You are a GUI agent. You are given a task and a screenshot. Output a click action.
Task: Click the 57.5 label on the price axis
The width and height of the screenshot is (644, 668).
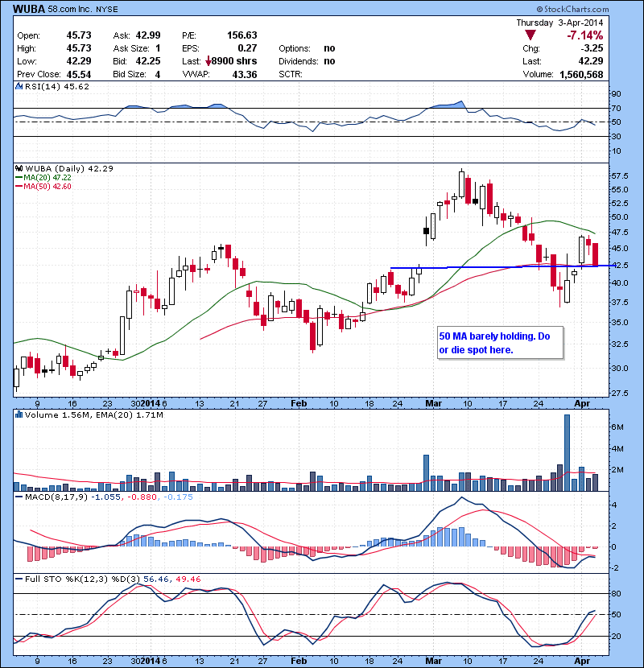[x=619, y=175]
